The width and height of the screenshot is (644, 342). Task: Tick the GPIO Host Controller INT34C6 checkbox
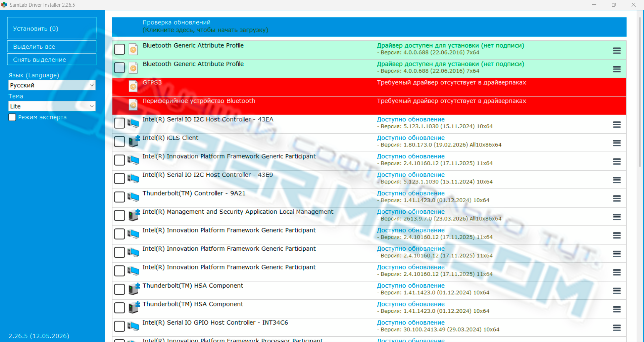pos(119,327)
